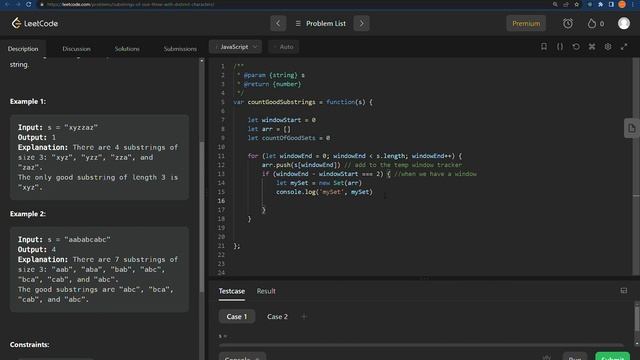This screenshot has height=360, width=640.
Task: Select Case 2
Action: 277,316
